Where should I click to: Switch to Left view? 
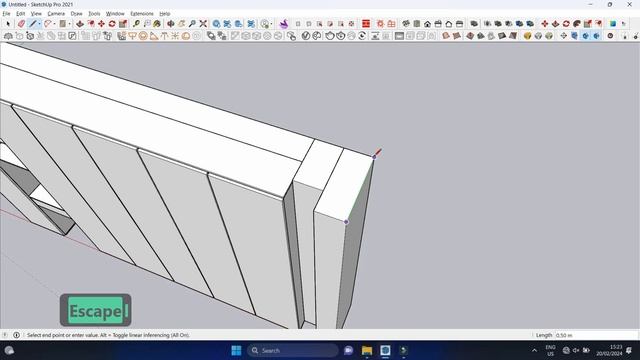459,24
